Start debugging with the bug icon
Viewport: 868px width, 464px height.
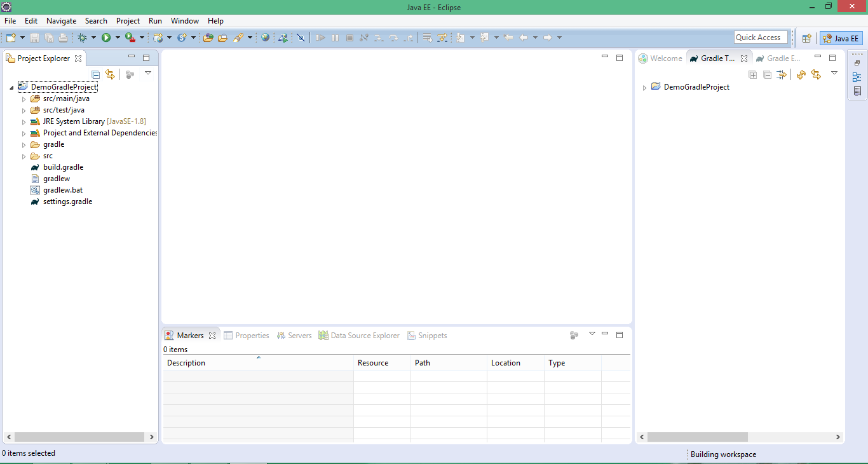click(x=83, y=38)
